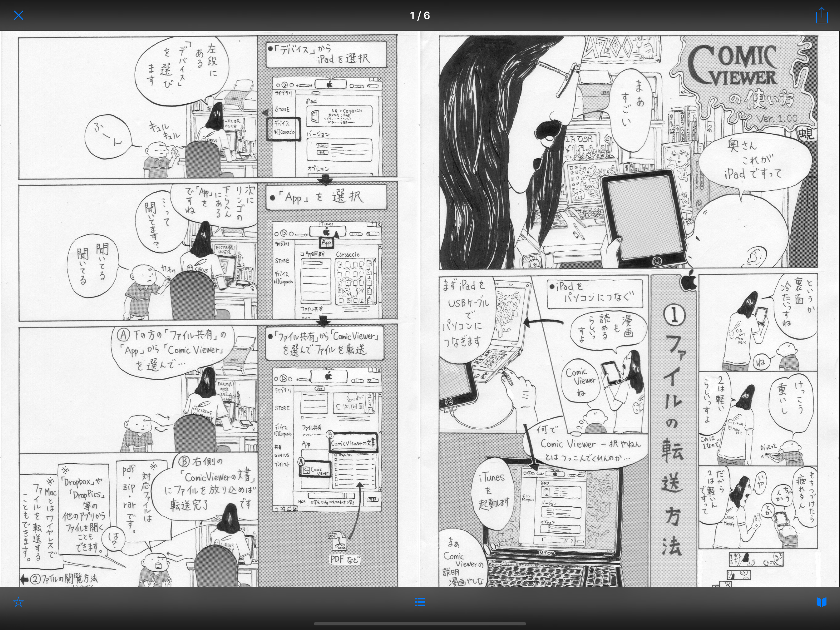Image resolution: width=840 pixels, height=630 pixels.
Task: Tap the highlighted デバイス box in iTunes sketch
Action: [283, 129]
